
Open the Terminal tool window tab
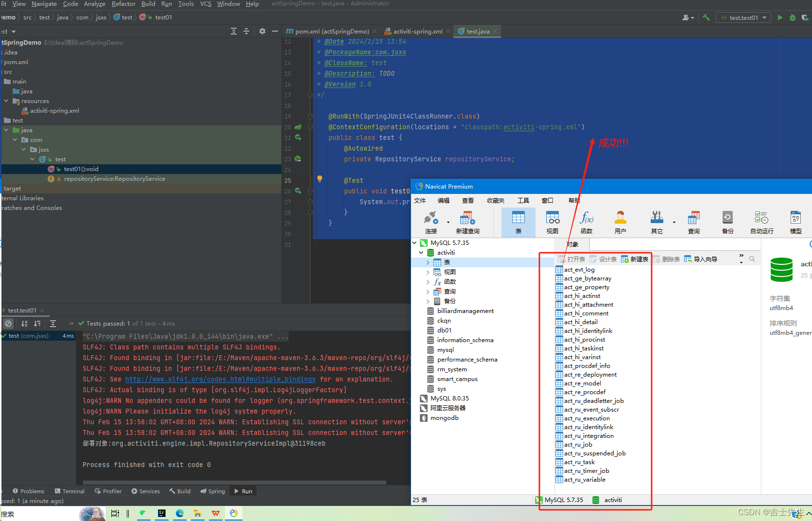[69, 491]
